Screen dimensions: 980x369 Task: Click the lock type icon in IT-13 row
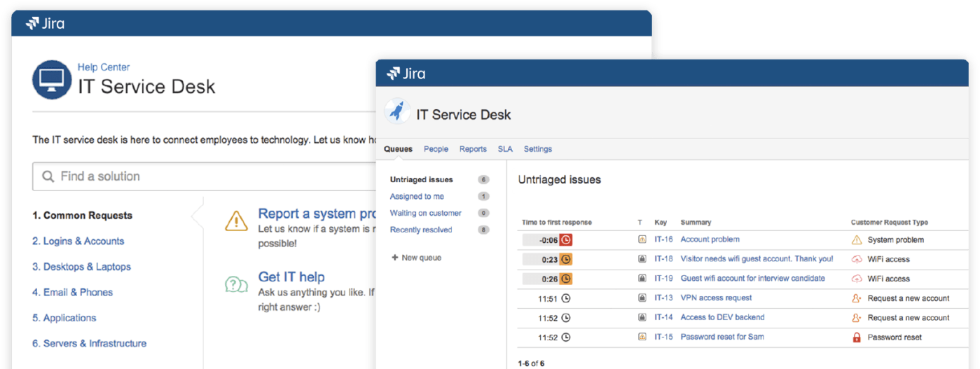pyautogui.click(x=642, y=298)
